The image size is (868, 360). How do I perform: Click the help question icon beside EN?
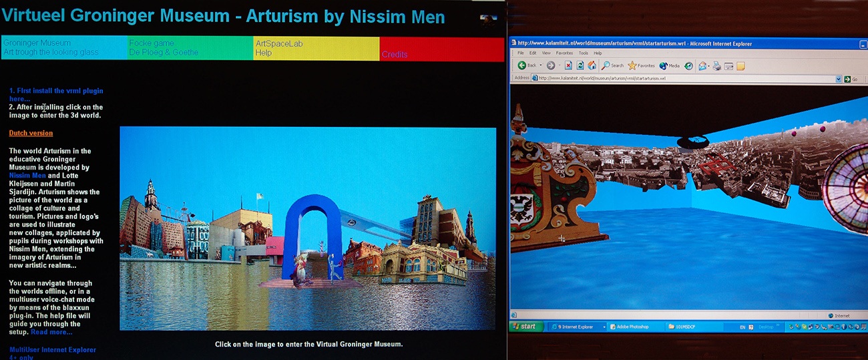click(752, 327)
